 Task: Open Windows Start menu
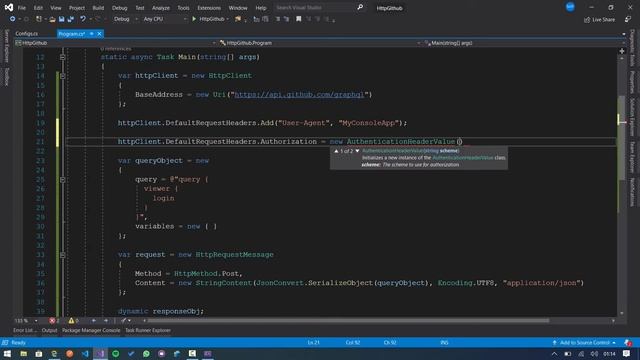(x=7, y=354)
